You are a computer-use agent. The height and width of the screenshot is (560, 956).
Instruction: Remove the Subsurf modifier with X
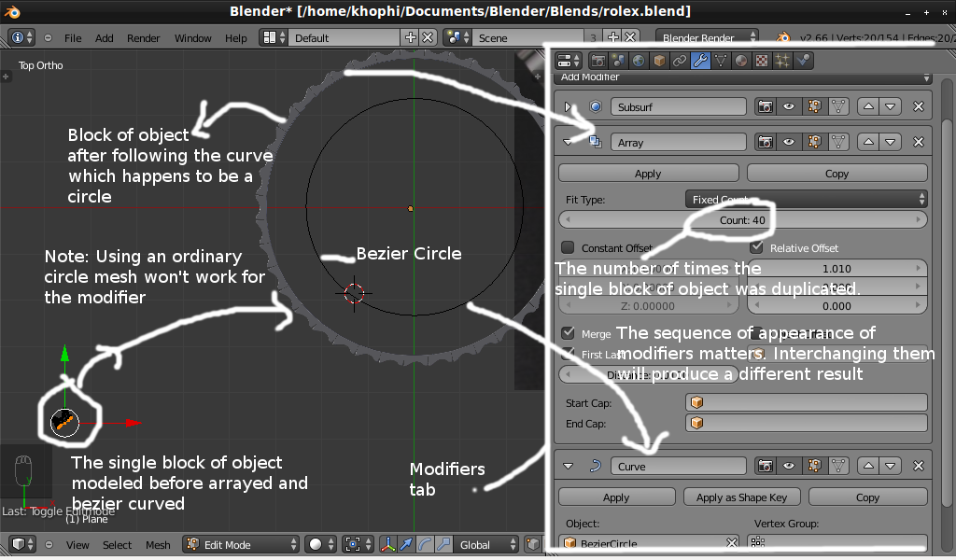click(x=918, y=106)
